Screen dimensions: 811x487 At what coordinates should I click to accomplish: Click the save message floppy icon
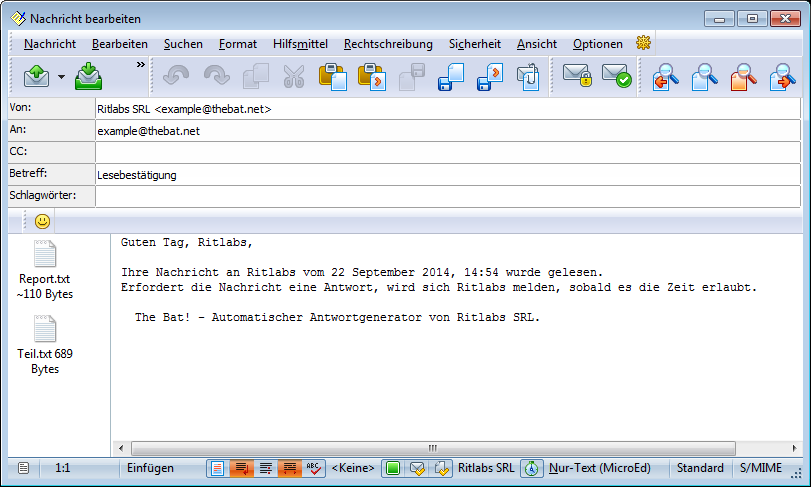(x=451, y=77)
